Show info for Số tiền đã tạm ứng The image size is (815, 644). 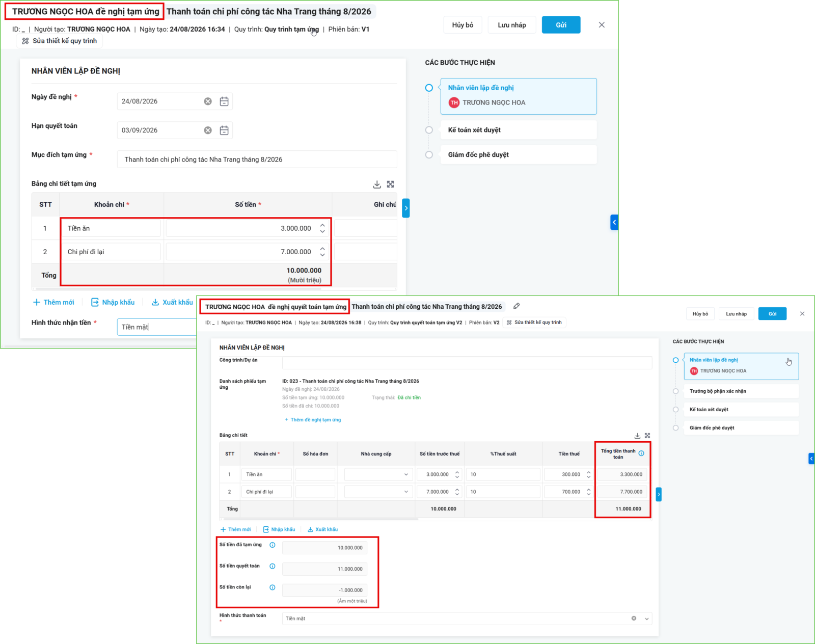point(273,545)
